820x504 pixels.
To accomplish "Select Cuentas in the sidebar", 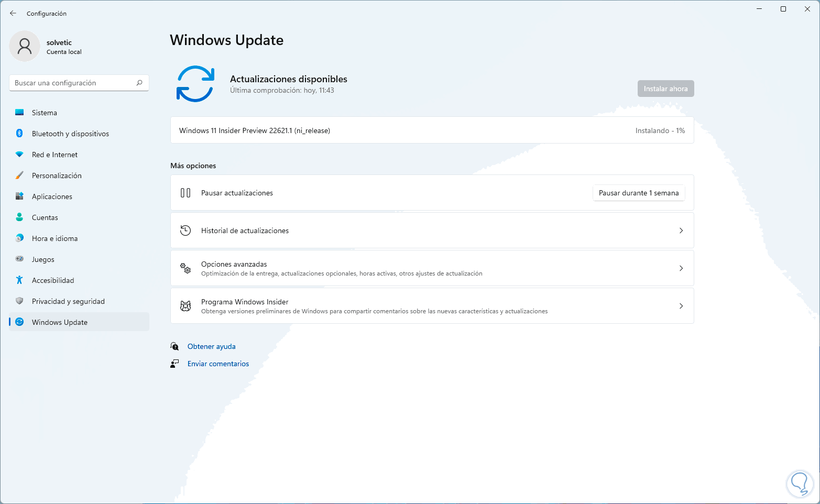I will coord(79,217).
